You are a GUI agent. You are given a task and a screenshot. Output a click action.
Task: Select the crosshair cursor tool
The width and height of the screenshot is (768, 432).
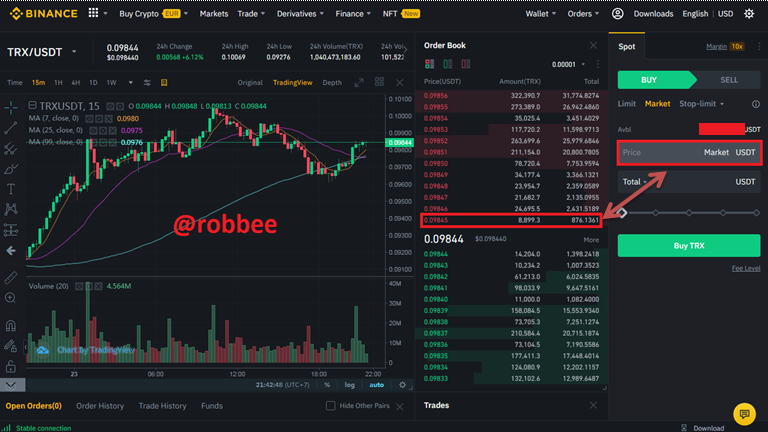point(11,107)
